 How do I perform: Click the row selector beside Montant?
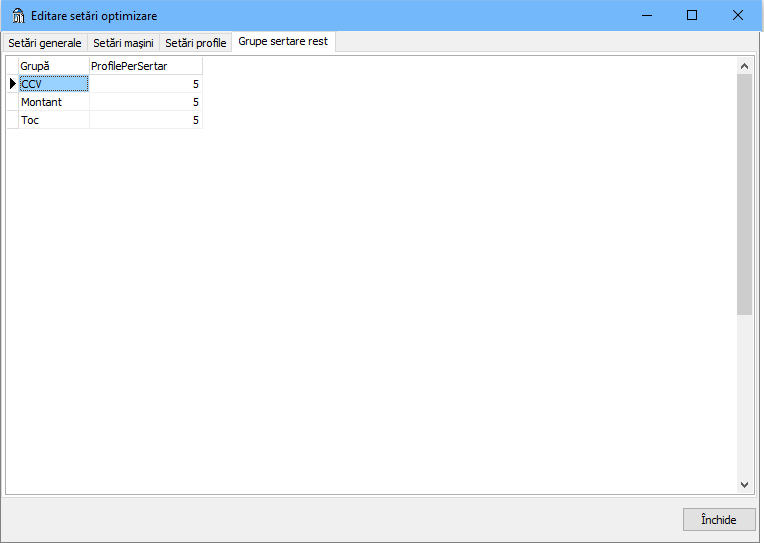[12, 102]
